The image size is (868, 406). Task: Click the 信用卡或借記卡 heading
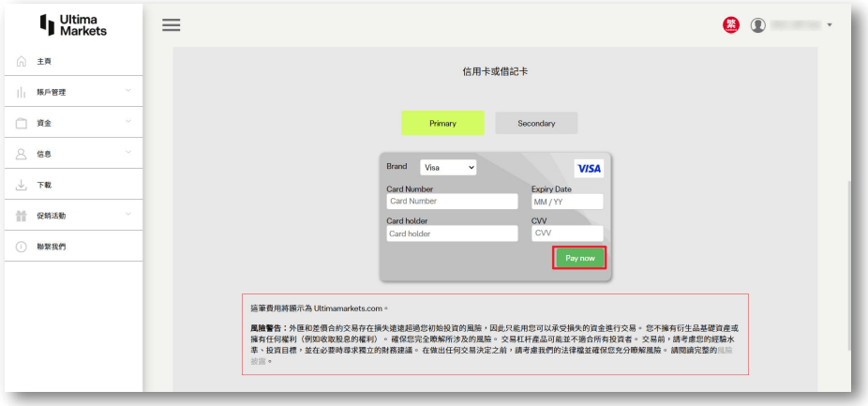tap(495, 71)
